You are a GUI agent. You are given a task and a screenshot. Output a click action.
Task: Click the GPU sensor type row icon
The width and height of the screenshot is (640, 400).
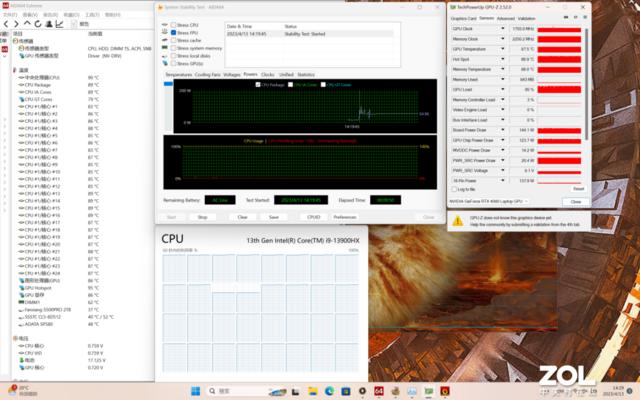22,56
